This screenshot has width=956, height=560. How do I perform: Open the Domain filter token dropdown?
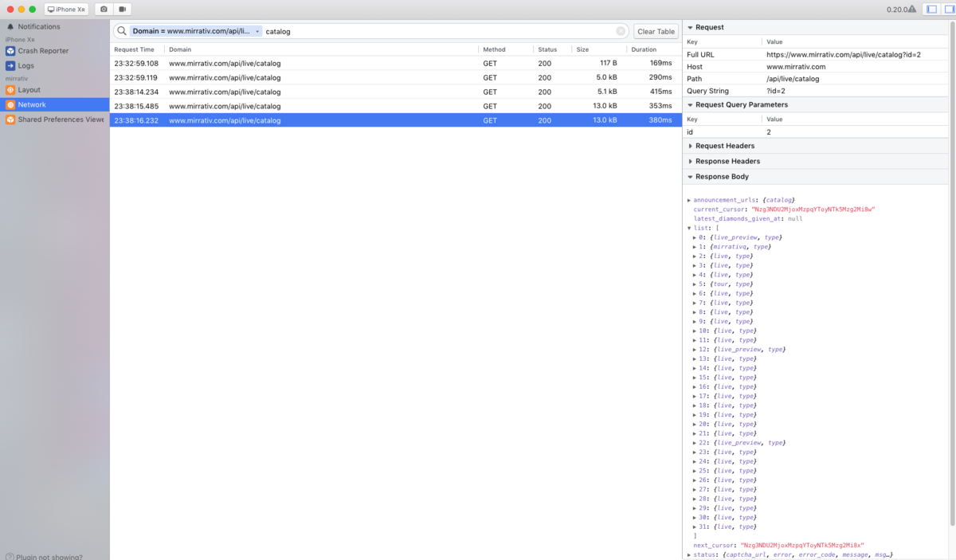coord(196,31)
